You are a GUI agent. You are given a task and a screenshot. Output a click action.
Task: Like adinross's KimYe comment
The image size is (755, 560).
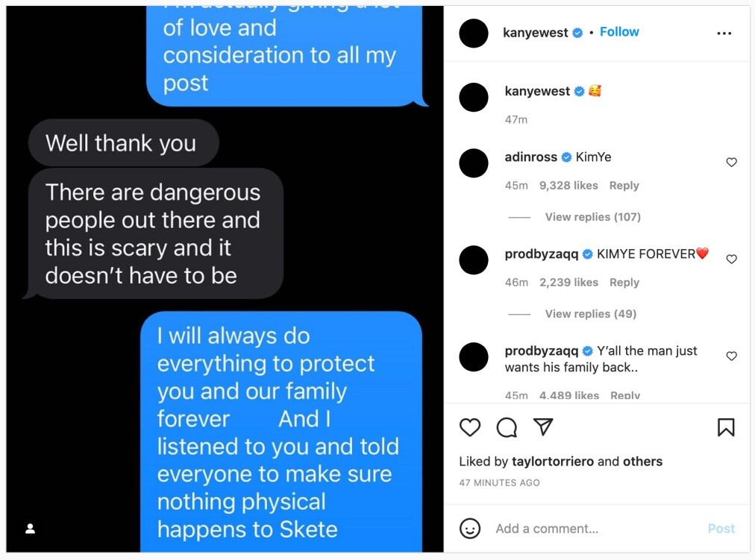(x=731, y=162)
